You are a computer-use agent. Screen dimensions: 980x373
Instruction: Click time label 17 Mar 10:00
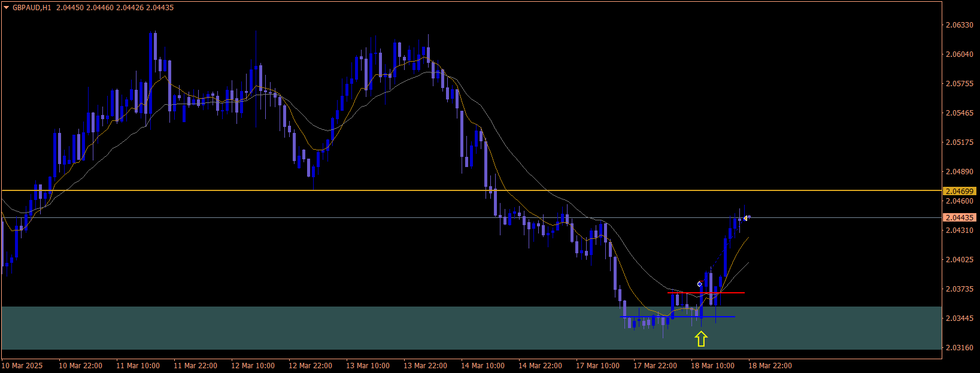(598, 366)
